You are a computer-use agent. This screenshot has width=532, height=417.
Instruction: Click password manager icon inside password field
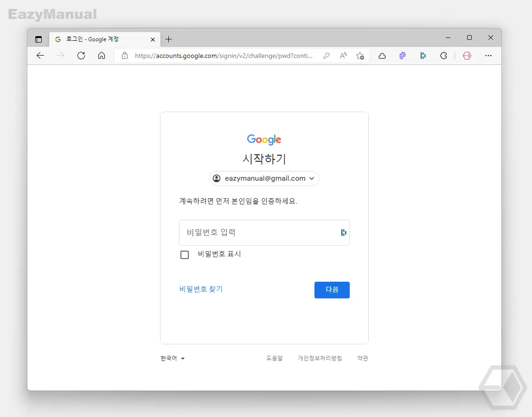click(x=344, y=232)
